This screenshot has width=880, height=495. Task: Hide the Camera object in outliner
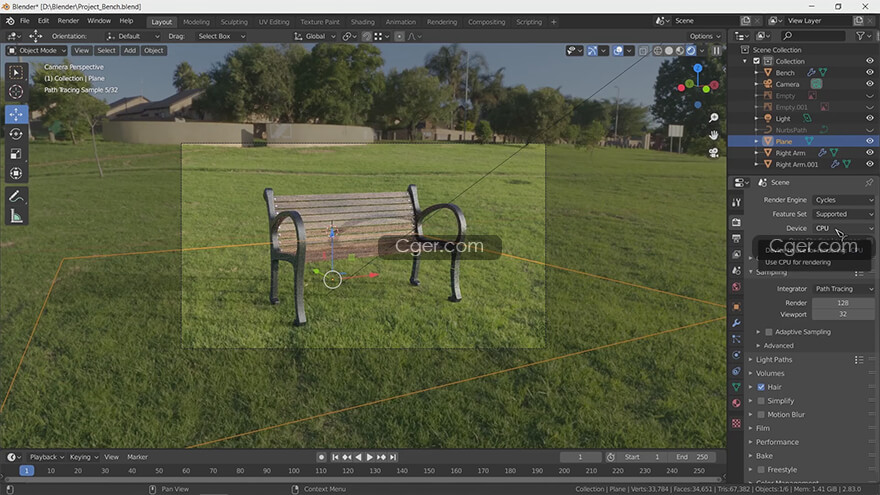pyautogui.click(x=869, y=84)
